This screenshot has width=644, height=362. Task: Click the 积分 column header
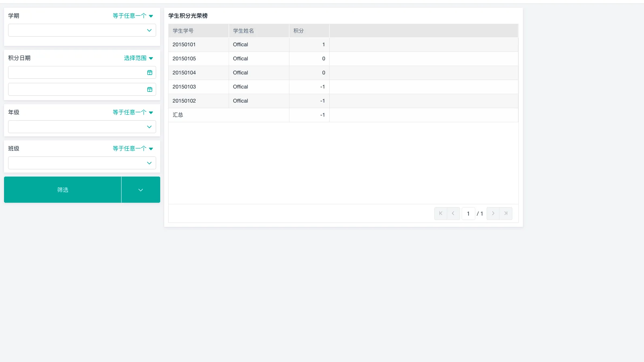[x=309, y=31]
